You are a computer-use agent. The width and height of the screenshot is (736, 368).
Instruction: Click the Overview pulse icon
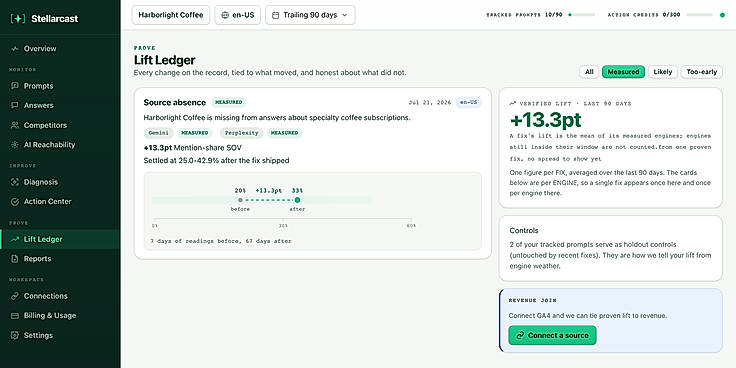tap(15, 49)
